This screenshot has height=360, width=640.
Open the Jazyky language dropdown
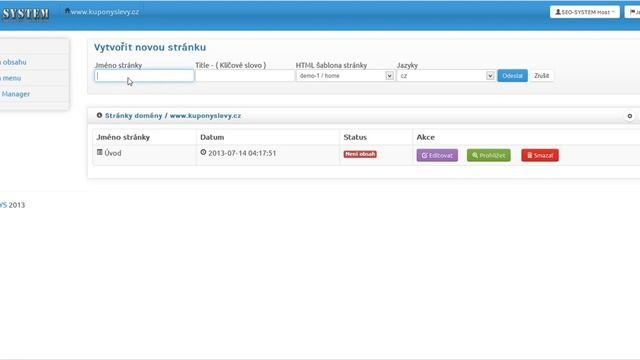[x=446, y=76]
